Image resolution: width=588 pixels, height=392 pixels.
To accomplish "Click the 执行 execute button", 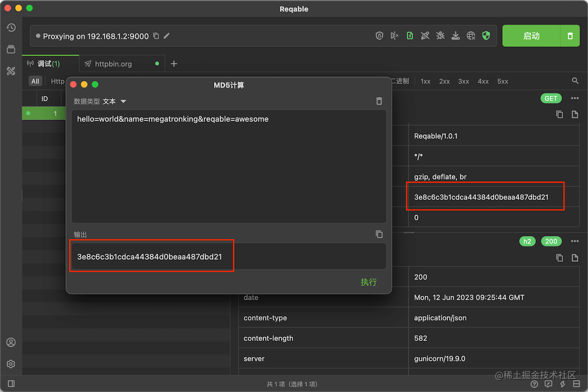I will click(x=369, y=282).
